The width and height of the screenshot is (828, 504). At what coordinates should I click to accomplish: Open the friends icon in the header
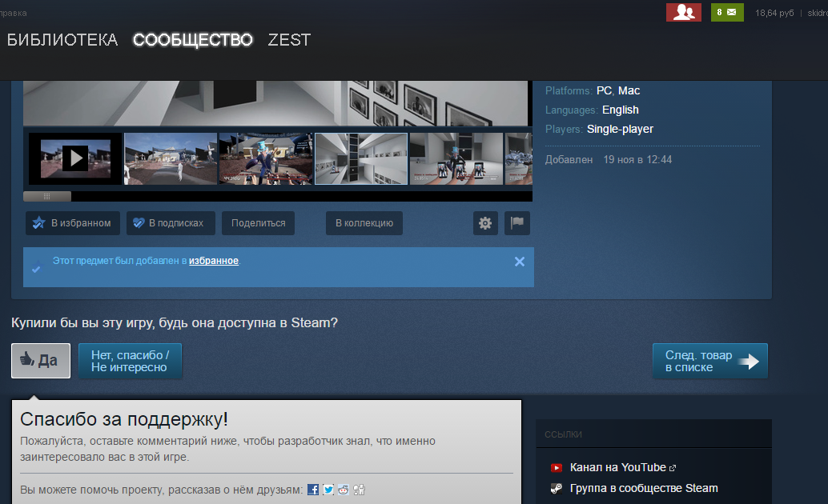[x=683, y=12]
